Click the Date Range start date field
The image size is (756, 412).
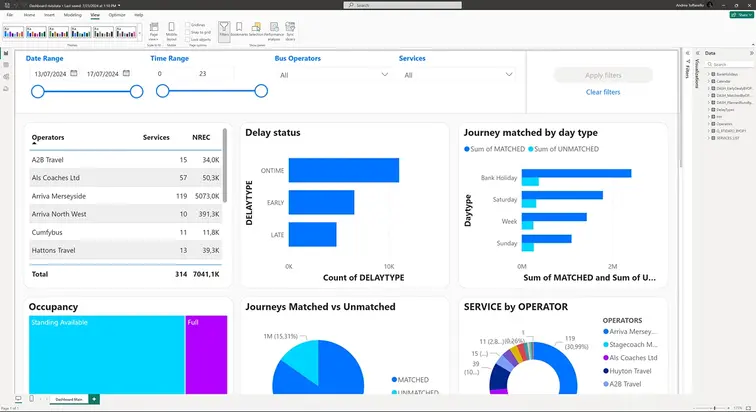point(54,74)
